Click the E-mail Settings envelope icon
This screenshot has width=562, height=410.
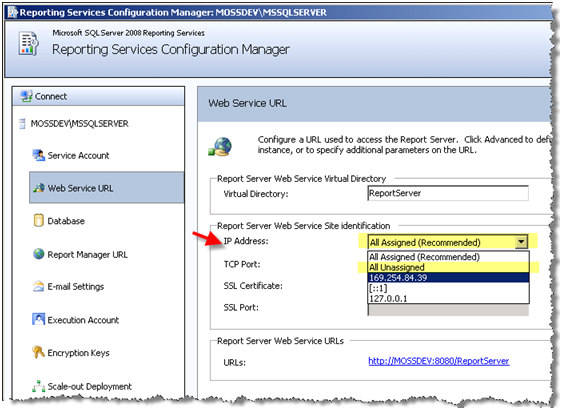(x=38, y=286)
